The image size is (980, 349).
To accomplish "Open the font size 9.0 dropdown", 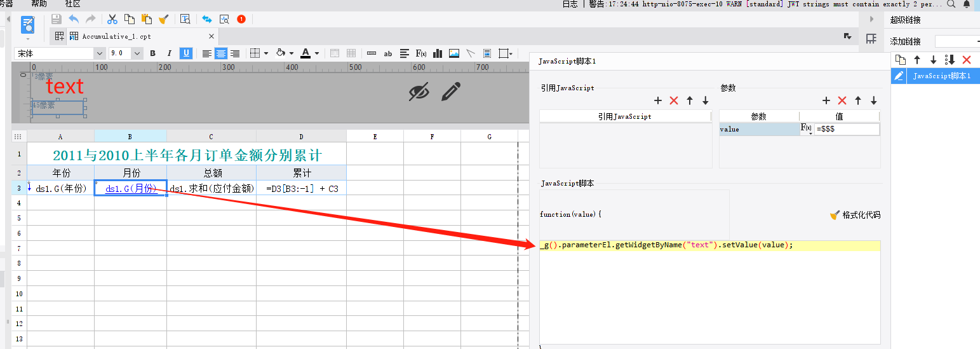I will 137,53.
